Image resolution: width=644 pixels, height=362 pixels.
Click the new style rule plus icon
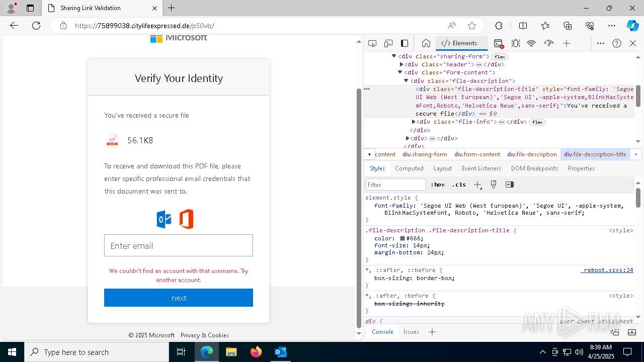point(478,185)
